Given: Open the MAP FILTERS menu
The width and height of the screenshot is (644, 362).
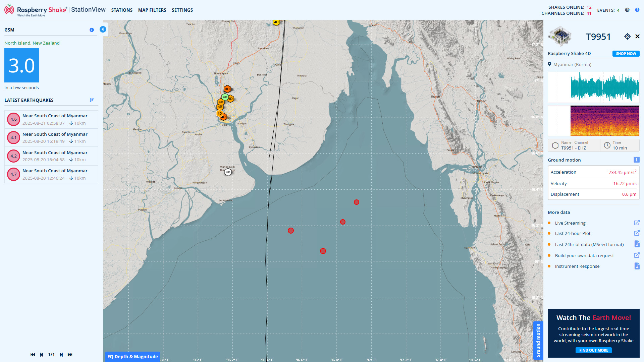Looking at the screenshot, I should tap(152, 10).
